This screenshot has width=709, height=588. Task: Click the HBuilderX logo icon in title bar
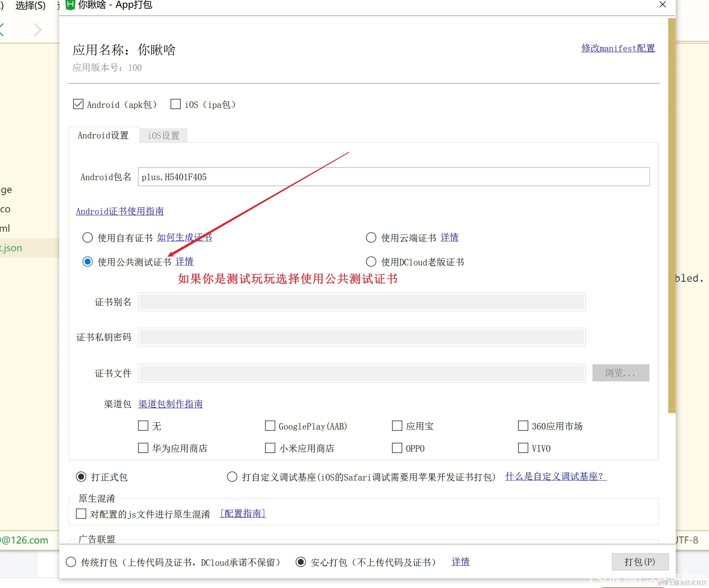[70, 4]
